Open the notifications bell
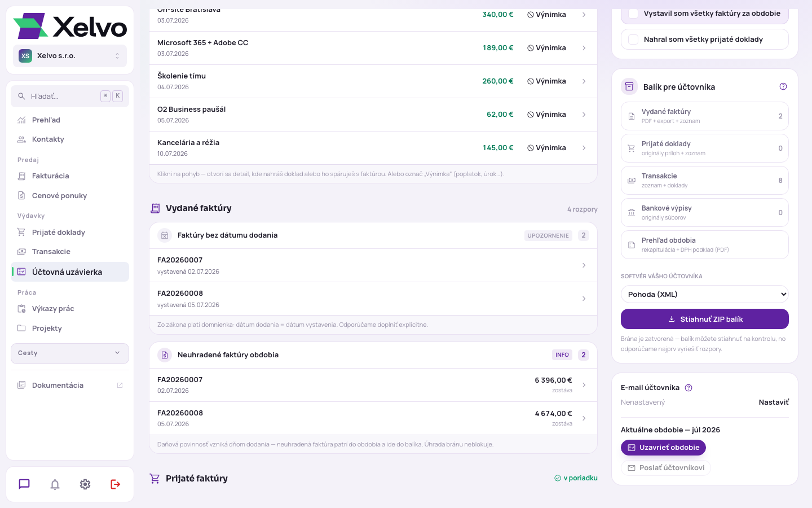 tap(55, 484)
